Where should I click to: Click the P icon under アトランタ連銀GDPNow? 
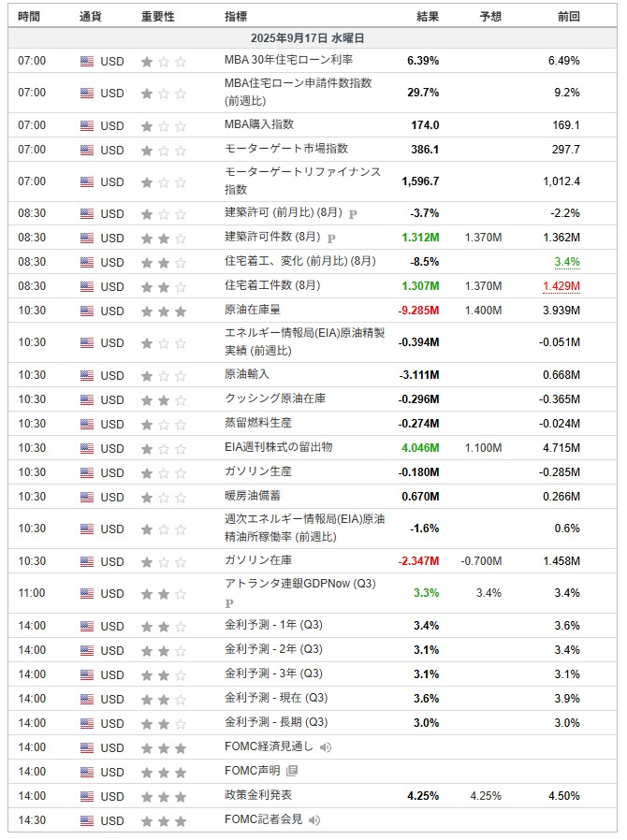[229, 603]
